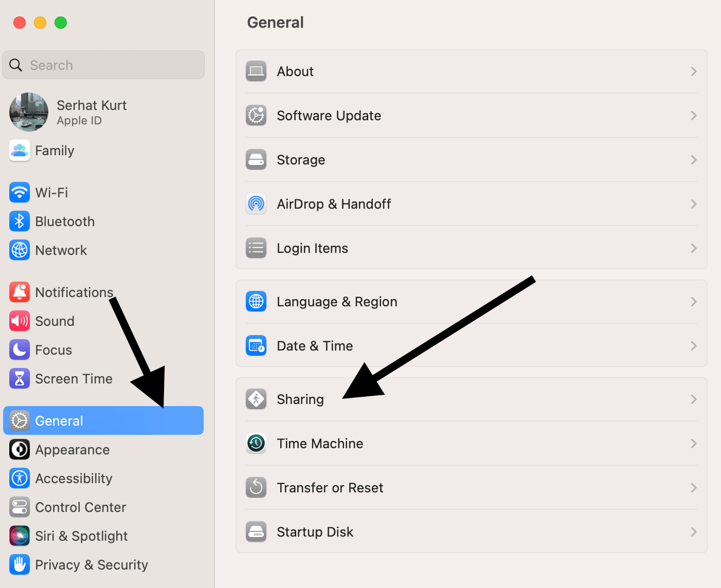721x588 pixels.
Task: Select Appearance label in the sidebar
Action: [x=73, y=450]
